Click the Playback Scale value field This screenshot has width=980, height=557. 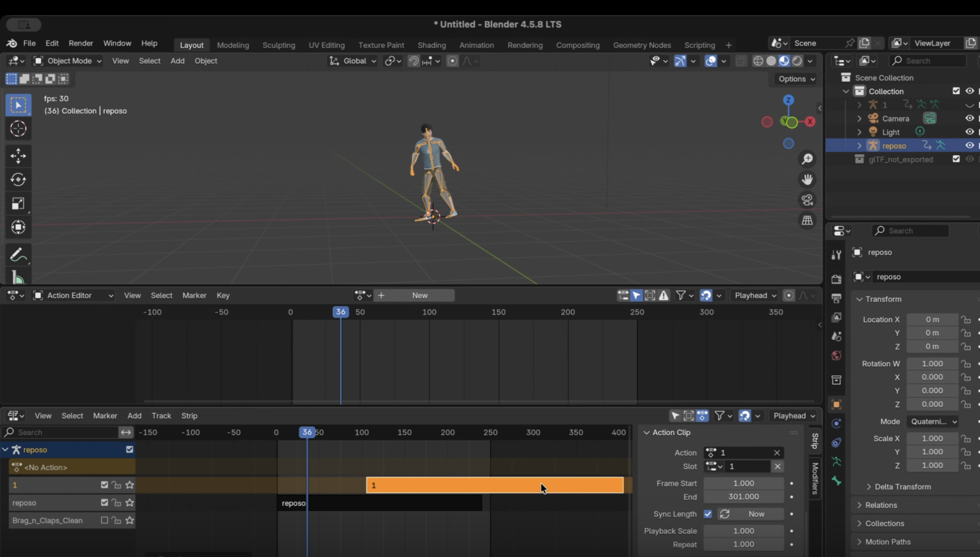pyautogui.click(x=743, y=531)
